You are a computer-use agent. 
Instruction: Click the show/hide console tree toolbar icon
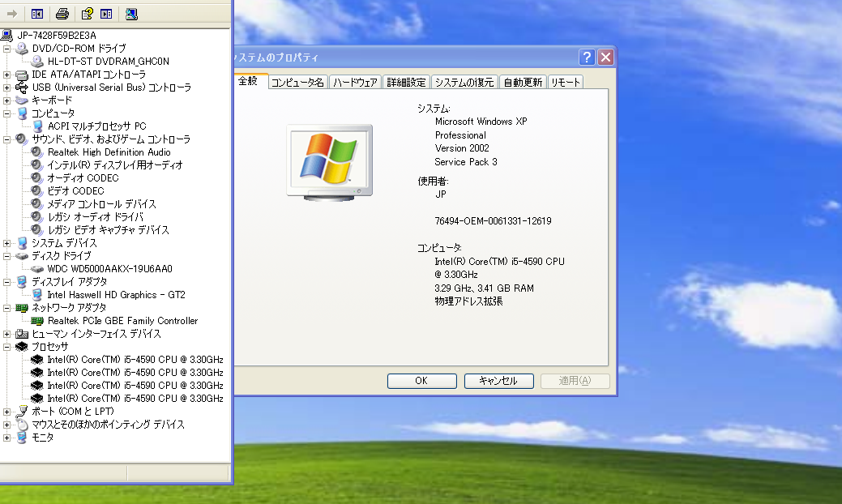coord(37,14)
